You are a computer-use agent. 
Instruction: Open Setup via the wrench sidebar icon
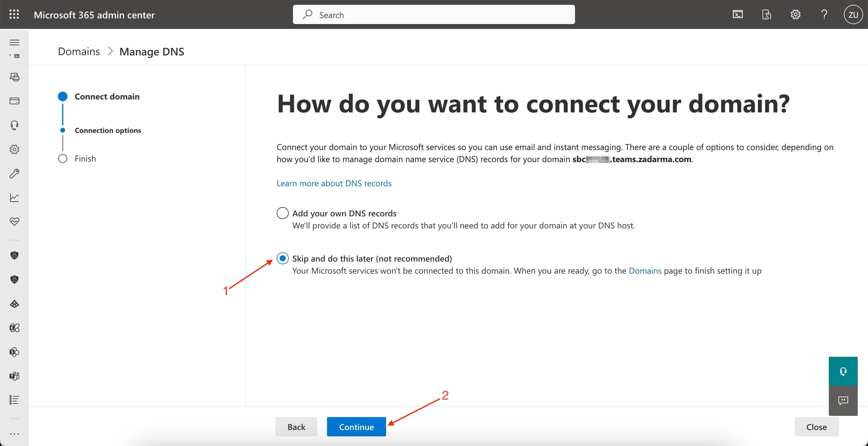14,174
